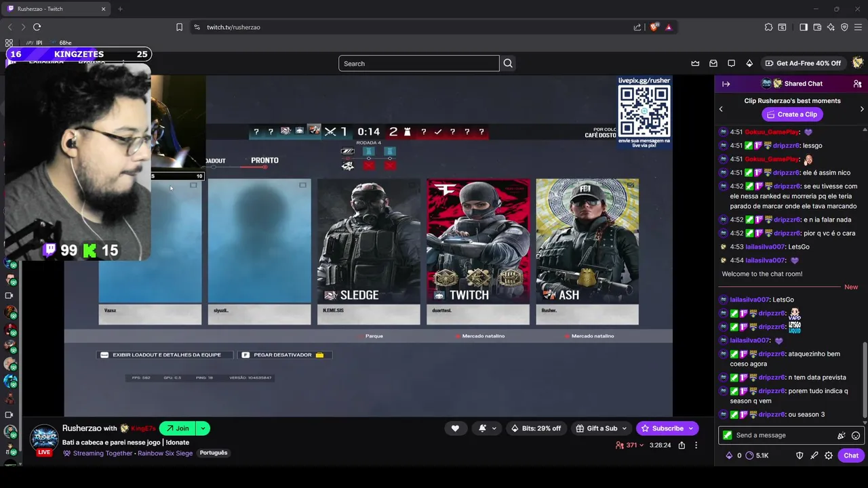This screenshot has height=488, width=868.
Task: Collapse the chat panel arrow
Action: [726, 84]
